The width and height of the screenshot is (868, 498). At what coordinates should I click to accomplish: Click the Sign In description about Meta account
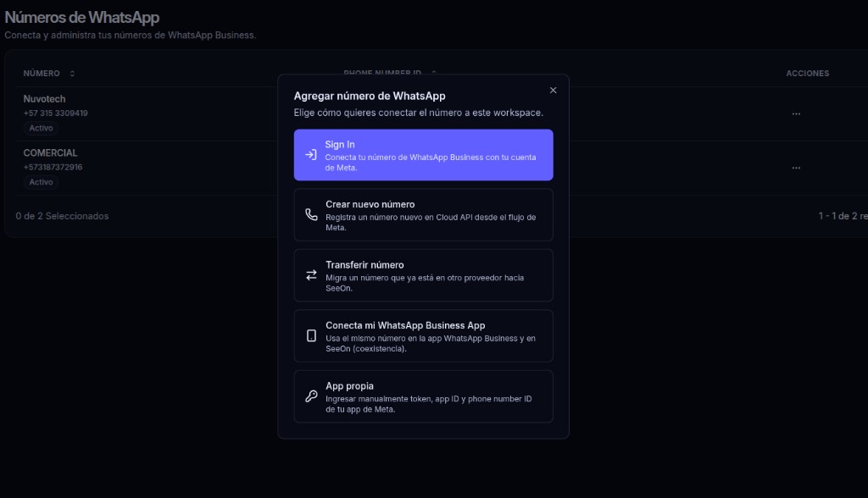coord(430,162)
